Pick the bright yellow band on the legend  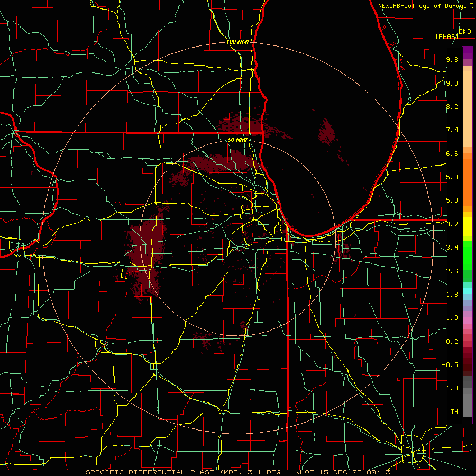[x=467, y=226]
